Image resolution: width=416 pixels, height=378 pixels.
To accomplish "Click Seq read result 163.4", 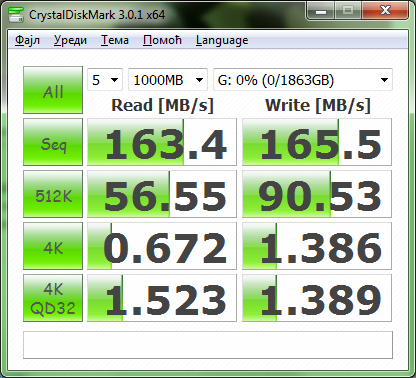I will [162, 142].
